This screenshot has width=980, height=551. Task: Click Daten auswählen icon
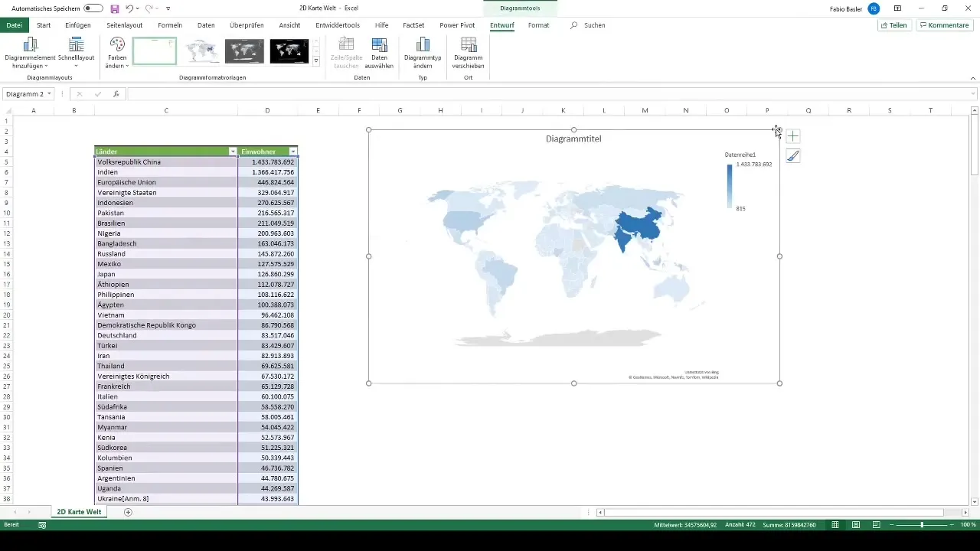(379, 53)
